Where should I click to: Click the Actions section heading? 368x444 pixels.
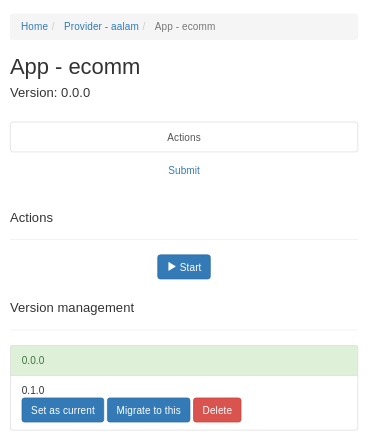tap(31, 218)
